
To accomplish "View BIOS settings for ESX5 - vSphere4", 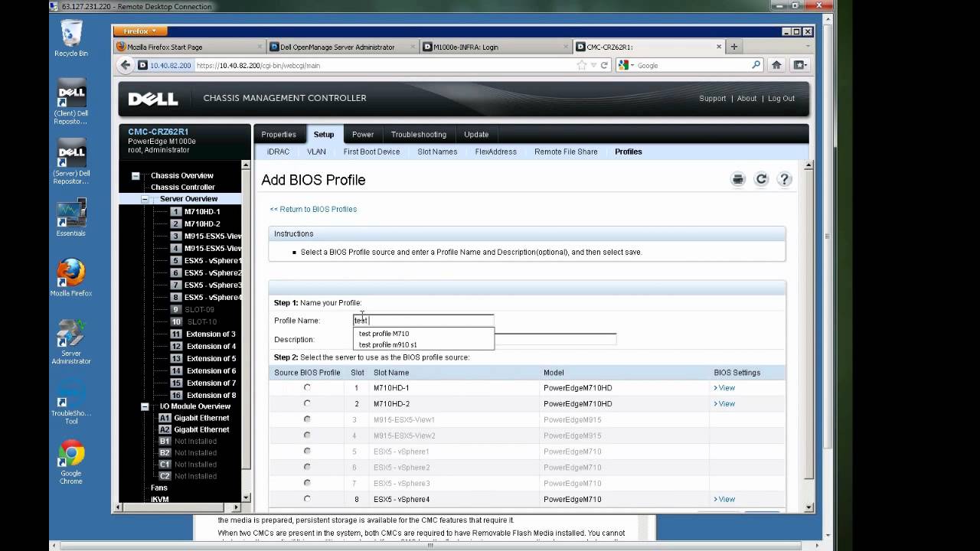I will [x=724, y=499].
